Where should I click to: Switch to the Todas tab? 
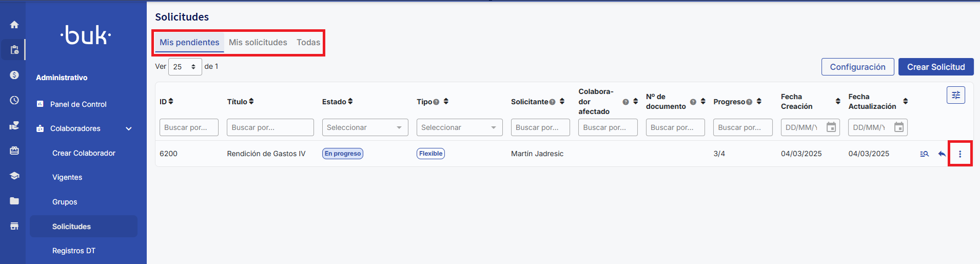308,42
